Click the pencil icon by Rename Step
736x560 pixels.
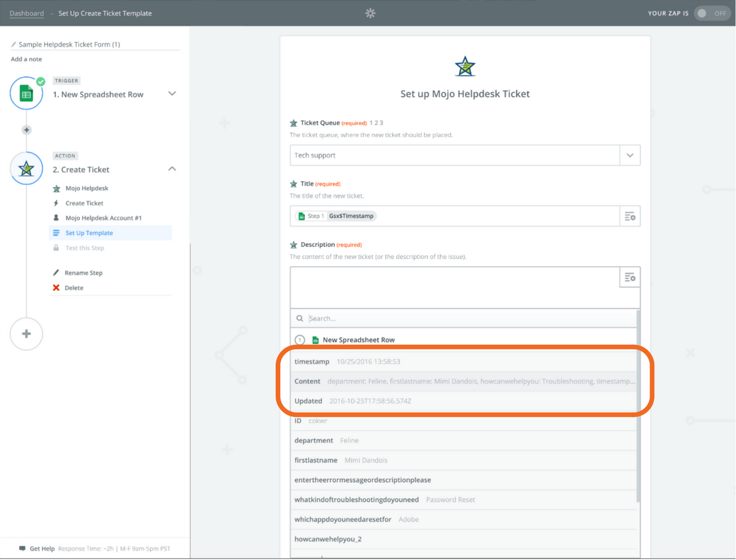56,273
